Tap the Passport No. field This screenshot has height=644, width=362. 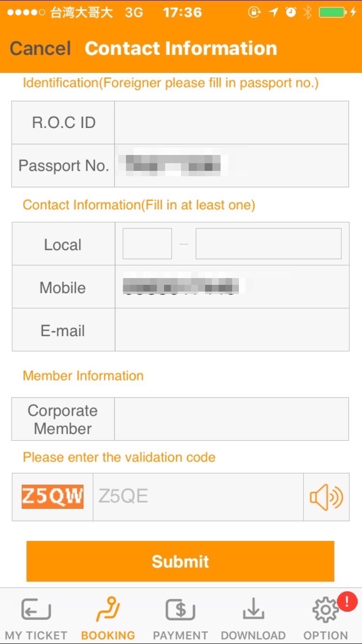tap(231, 166)
